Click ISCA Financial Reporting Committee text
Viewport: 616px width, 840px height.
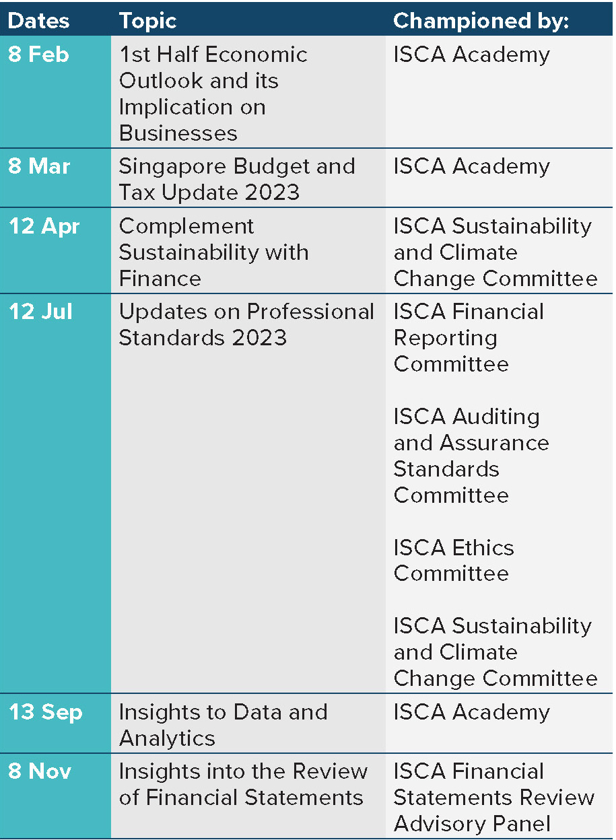[x=469, y=338]
